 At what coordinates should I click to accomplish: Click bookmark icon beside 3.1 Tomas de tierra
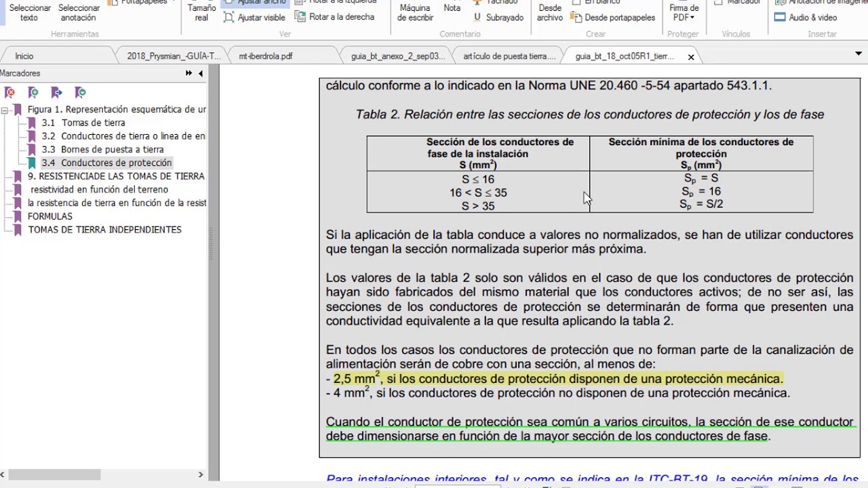pyautogui.click(x=32, y=123)
